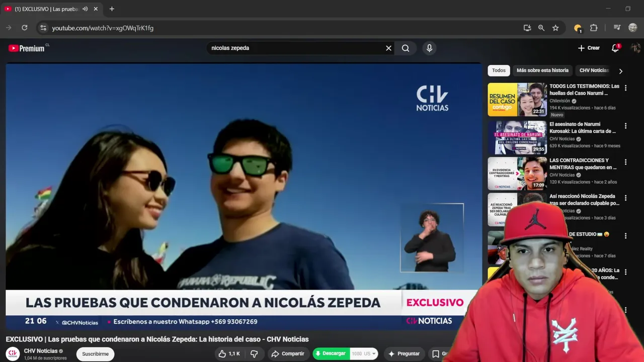Image resolution: width=644 pixels, height=362 pixels.
Task: Clear the search box with the X
Action: [388, 48]
